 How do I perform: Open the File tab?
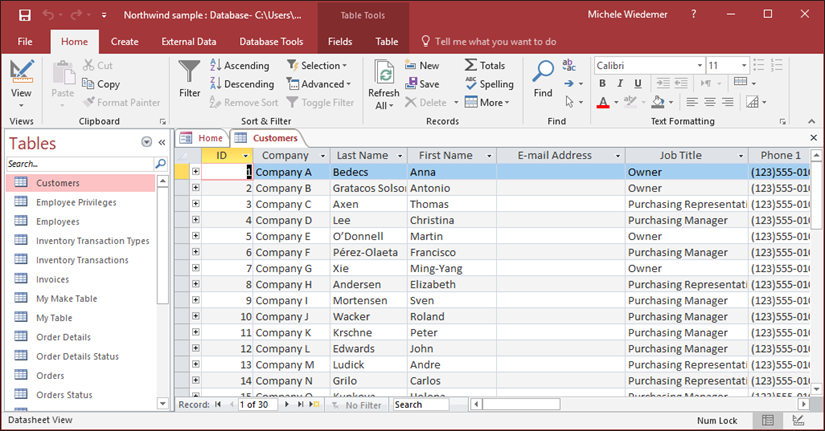[x=25, y=42]
